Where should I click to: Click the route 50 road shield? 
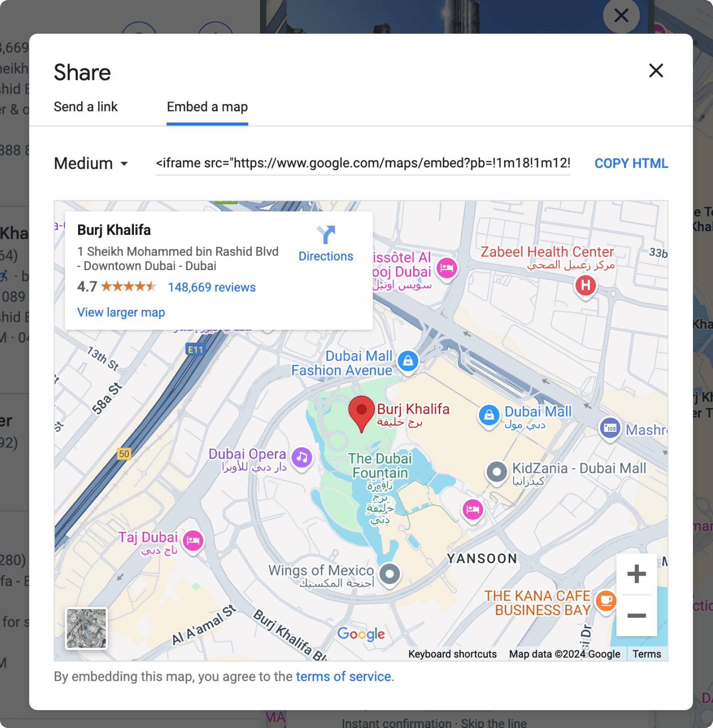(124, 454)
